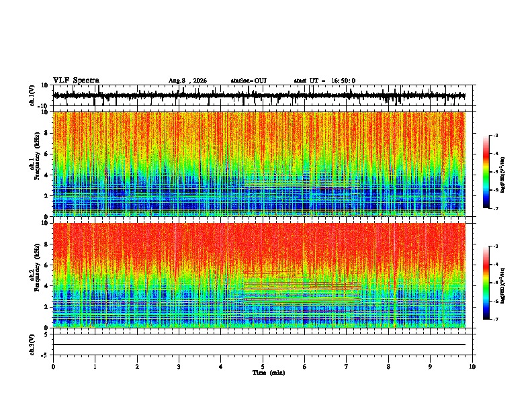Click the "start UT = 16:50:0" header text
The image size is (532, 411).
coord(324,81)
